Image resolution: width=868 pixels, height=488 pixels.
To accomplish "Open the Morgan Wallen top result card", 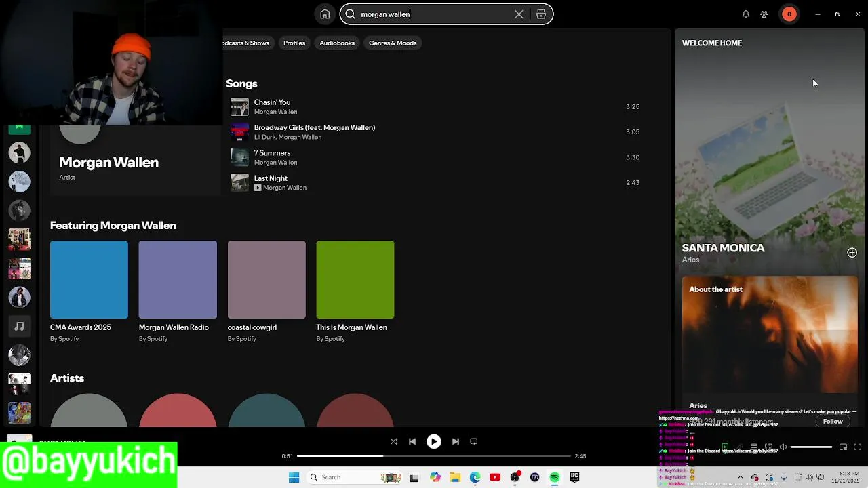I will (x=136, y=160).
